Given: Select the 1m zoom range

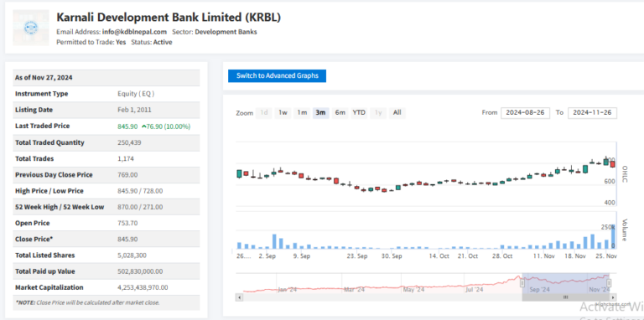Looking at the screenshot, I should coord(302,113).
